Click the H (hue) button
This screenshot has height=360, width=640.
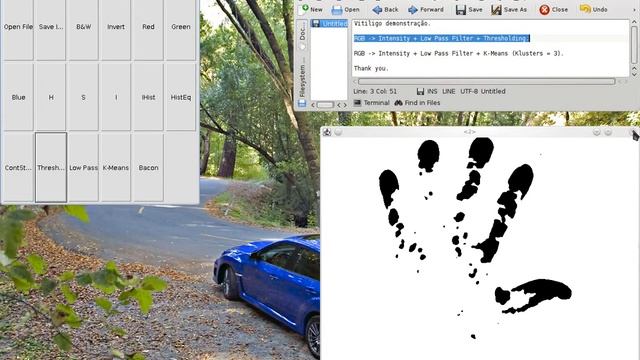click(x=51, y=97)
